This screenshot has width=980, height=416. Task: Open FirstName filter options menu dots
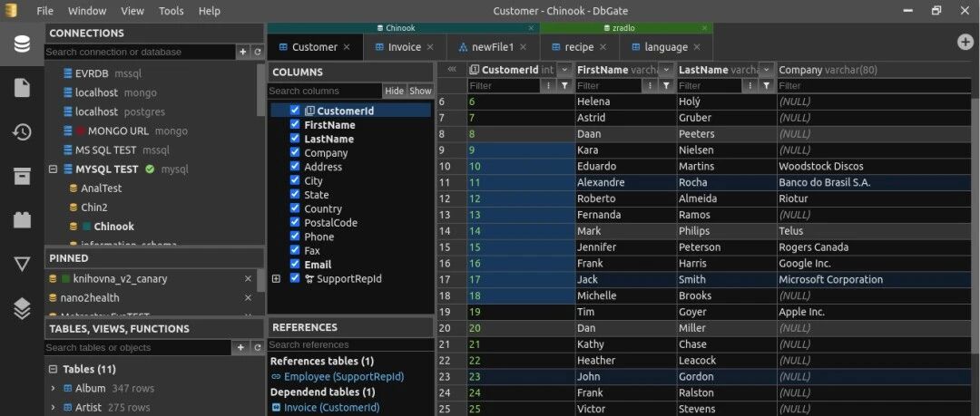click(x=652, y=85)
